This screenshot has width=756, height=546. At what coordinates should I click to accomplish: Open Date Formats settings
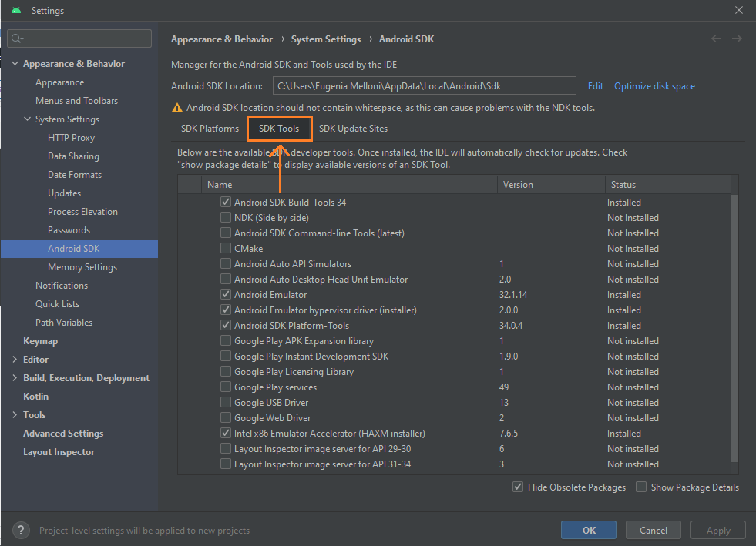[75, 175]
